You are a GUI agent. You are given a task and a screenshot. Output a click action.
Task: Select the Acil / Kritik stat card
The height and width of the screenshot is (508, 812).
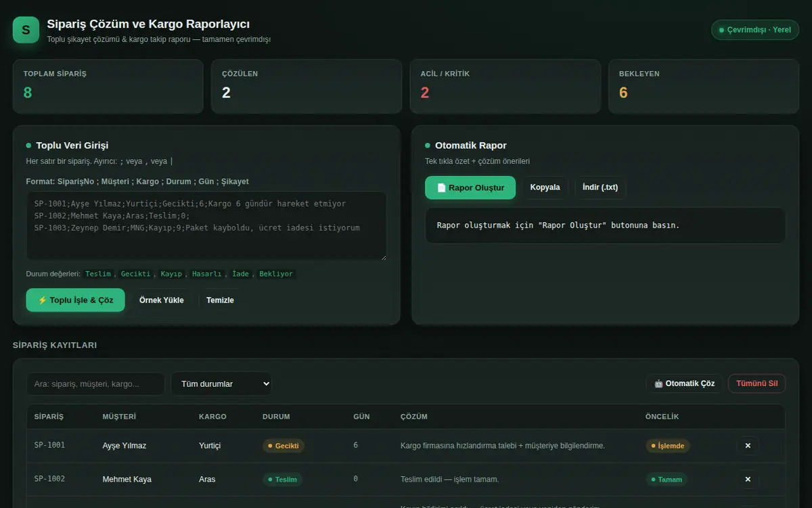click(x=505, y=86)
